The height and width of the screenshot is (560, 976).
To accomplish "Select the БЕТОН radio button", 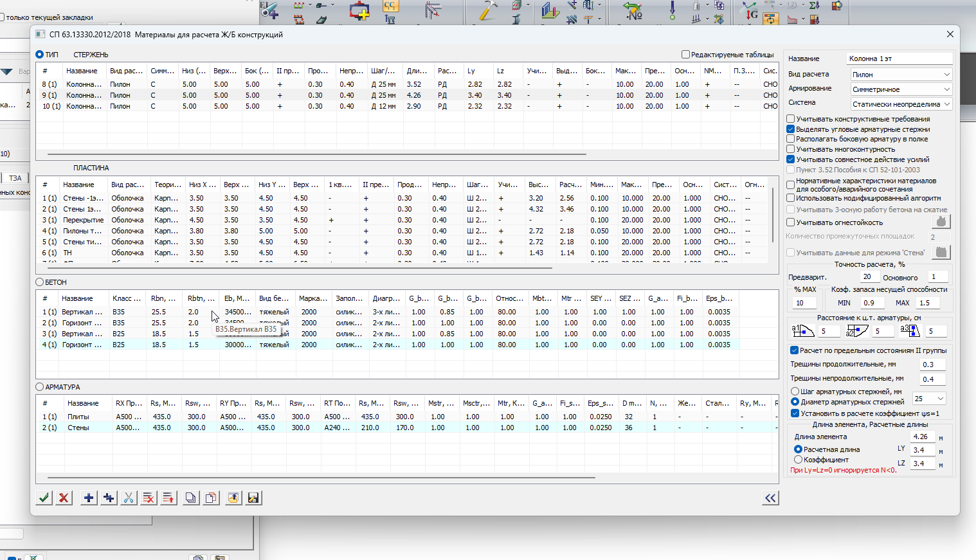I will pos(40,282).
